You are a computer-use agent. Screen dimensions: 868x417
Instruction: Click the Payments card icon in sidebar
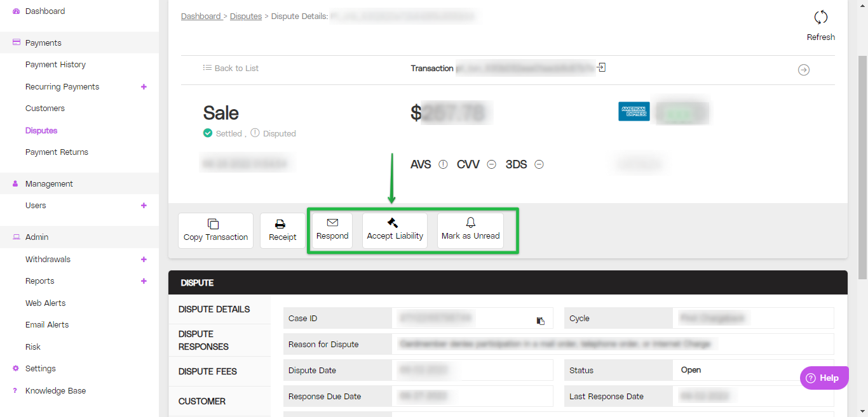pyautogui.click(x=17, y=43)
